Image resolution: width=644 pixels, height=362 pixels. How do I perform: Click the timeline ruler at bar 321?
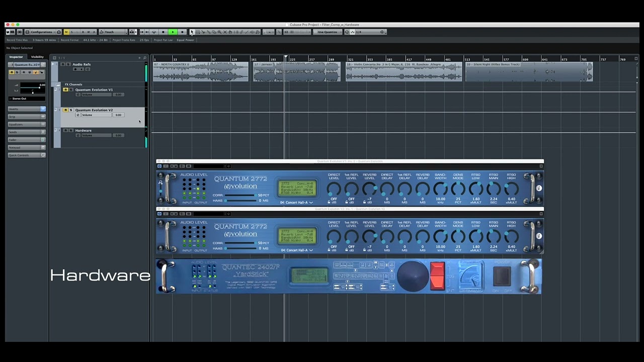click(351, 59)
